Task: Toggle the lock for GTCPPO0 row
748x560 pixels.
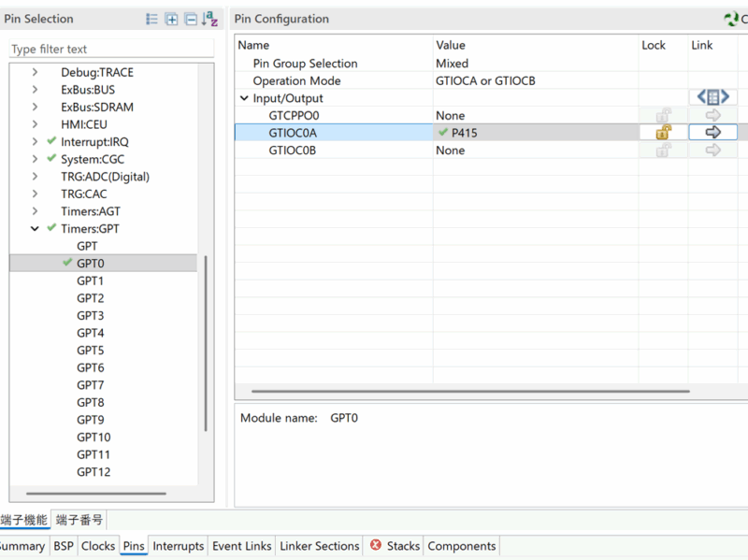Action: coord(664,115)
